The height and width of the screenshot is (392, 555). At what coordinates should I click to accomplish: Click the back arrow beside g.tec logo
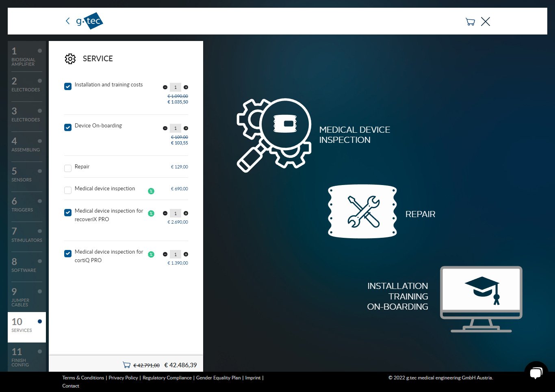(x=67, y=21)
